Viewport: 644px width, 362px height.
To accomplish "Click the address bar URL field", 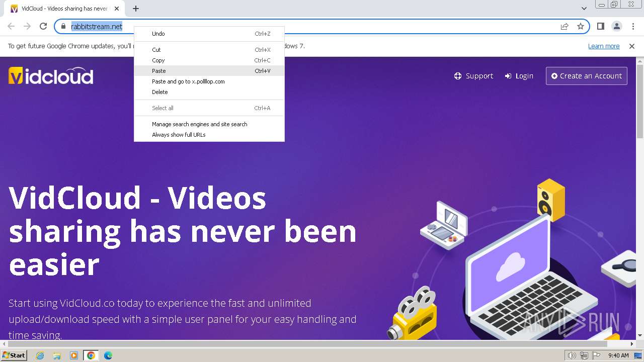I will point(322,26).
